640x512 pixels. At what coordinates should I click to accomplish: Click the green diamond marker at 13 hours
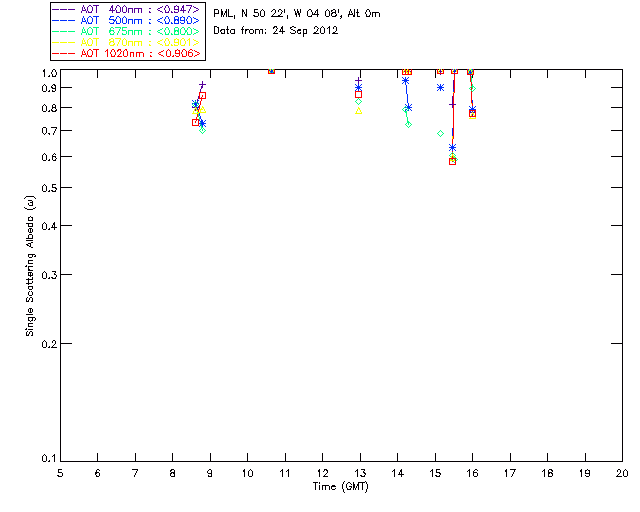coord(358,102)
